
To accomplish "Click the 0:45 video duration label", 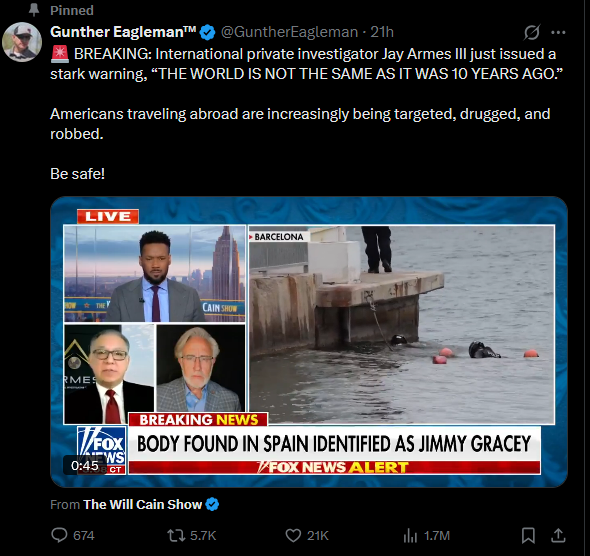I will (85, 466).
